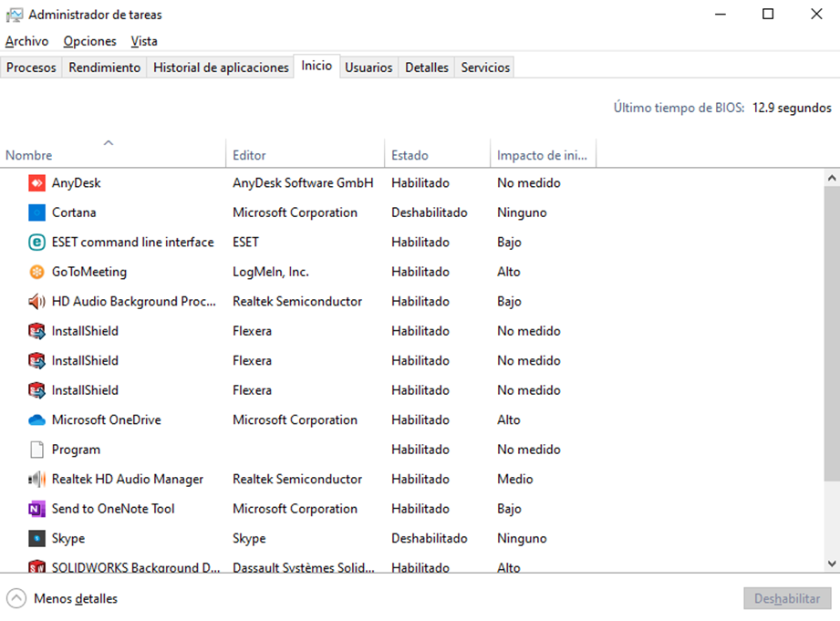Image resolution: width=840 pixels, height=621 pixels.
Task: Sort by the Editor column header
Action: click(306, 152)
